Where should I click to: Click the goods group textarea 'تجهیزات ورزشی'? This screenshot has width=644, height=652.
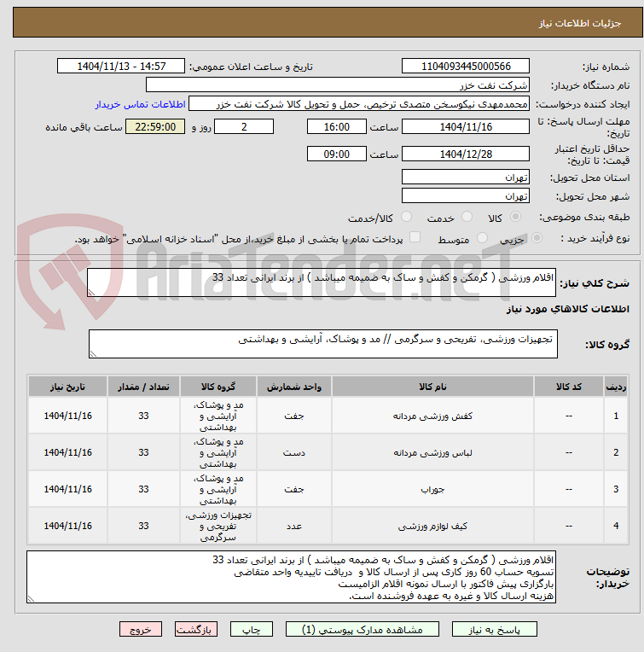coord(322,344)
